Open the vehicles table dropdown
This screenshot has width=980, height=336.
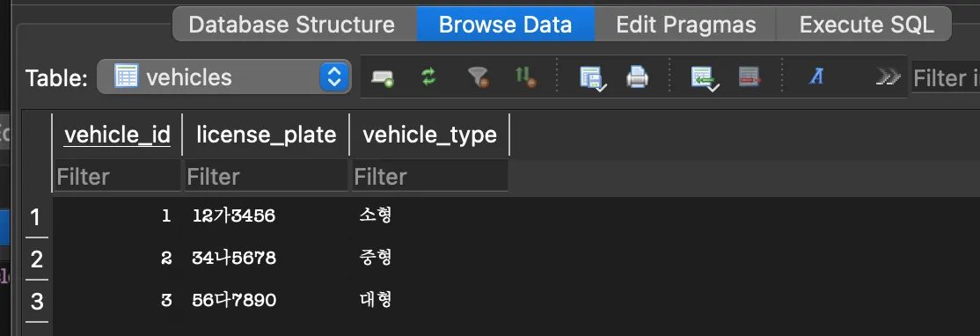tap(224, 77)
